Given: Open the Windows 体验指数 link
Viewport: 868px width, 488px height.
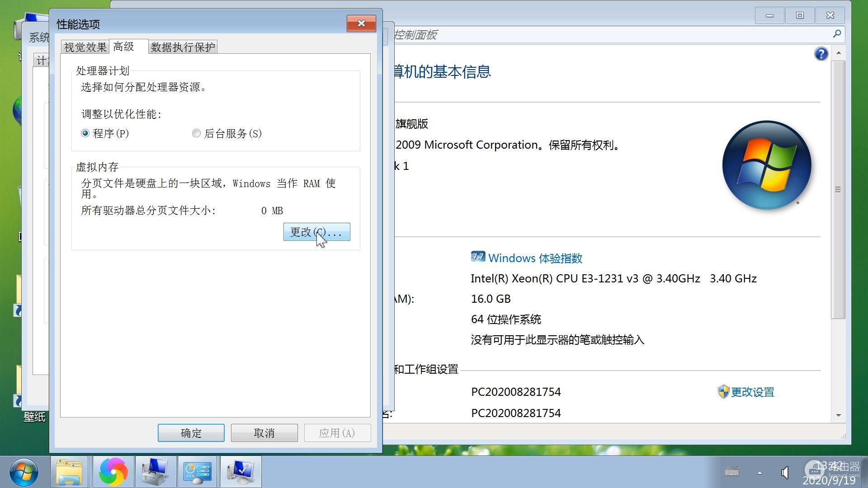Looking at the screenshot, I should 535,258.
